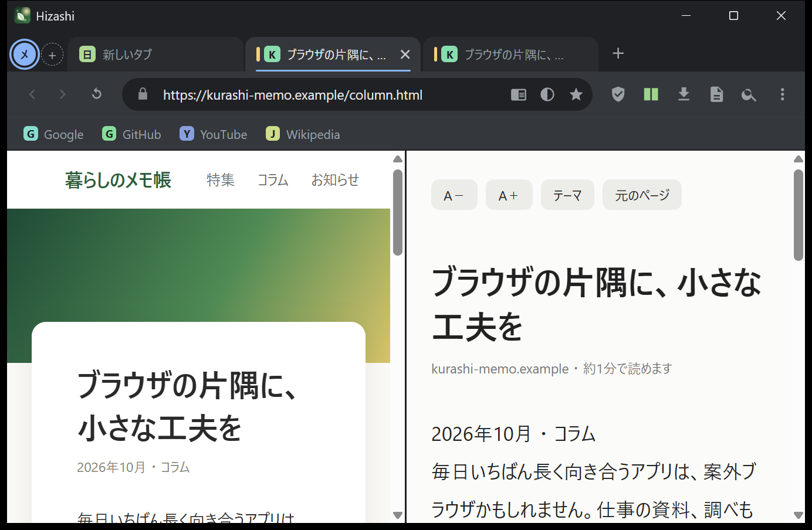Click the 暮らしのメモ帳 site logo
The image size is (812, 530).
[118, 180]
